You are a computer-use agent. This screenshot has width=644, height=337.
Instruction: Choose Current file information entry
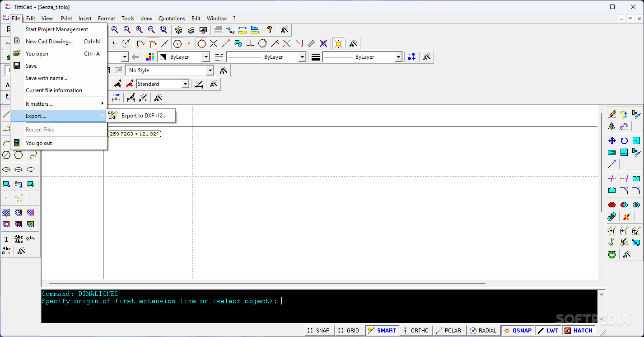[59, 90]
